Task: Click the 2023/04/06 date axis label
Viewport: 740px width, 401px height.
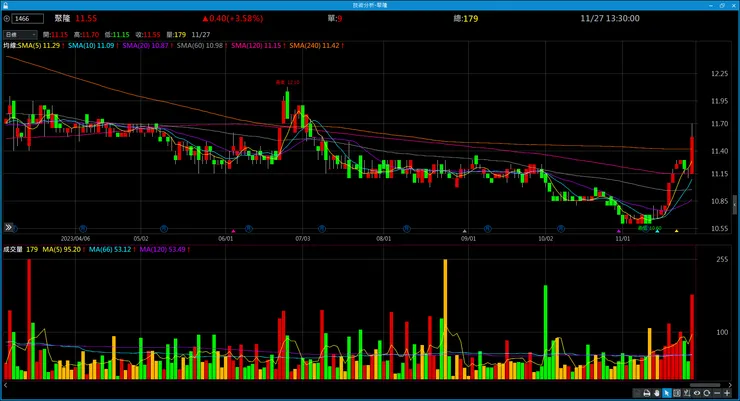Action: click(75, 239)
